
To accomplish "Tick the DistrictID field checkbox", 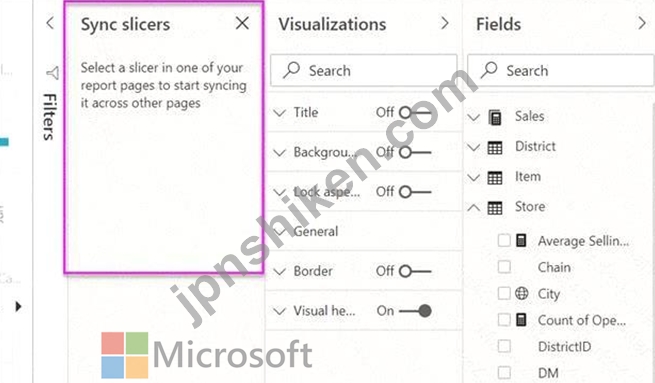I will [504, 346].
